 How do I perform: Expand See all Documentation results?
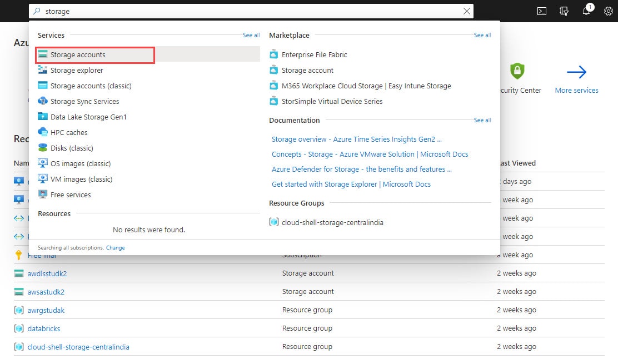tap(482, 119)
